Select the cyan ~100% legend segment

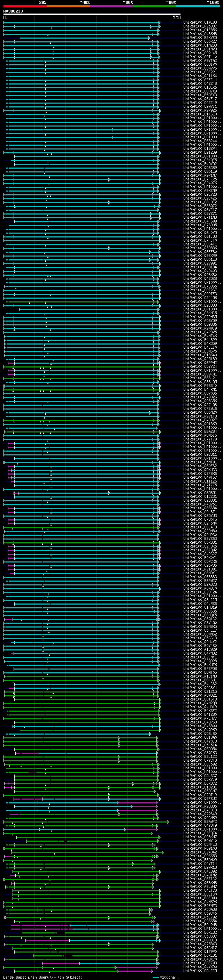pyautogui.click(x=198, y=6)
